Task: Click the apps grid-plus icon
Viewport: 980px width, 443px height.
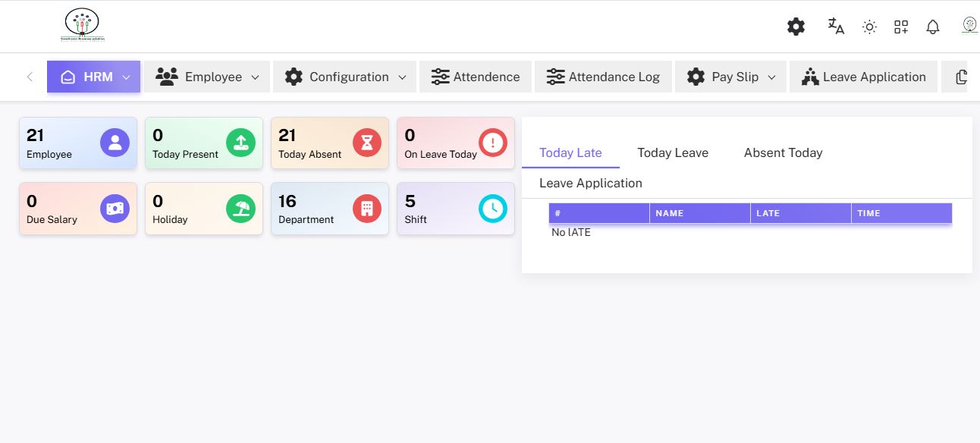Action: (901, 26)
